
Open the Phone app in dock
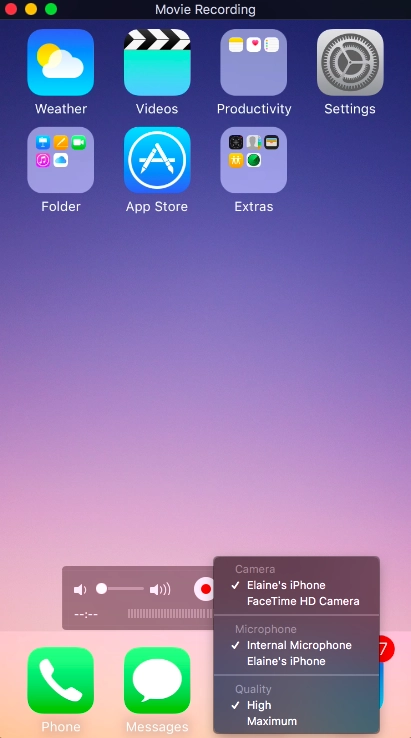(x=61, y=680)
